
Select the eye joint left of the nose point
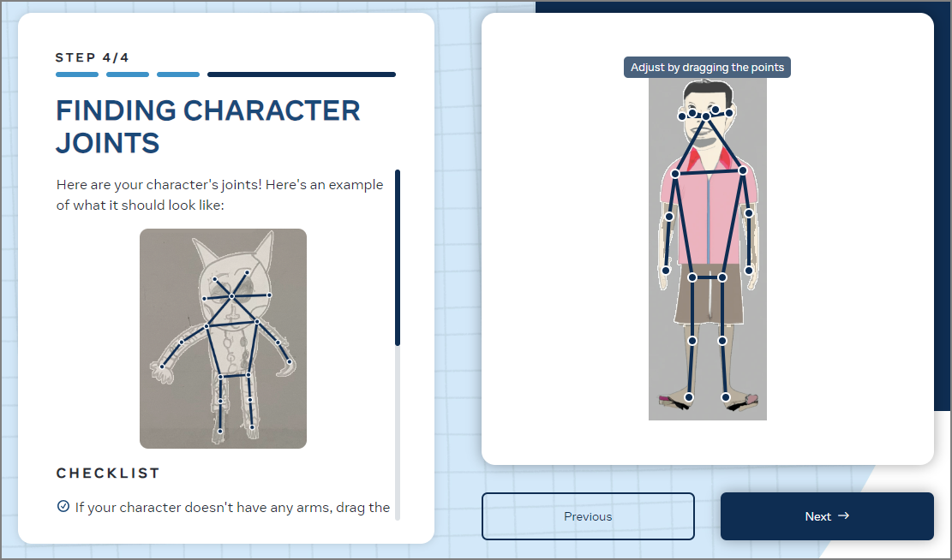[692, 113]
